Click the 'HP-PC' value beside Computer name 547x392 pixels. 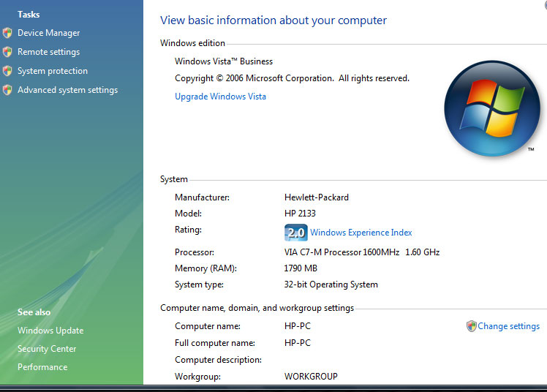[297, 326]
